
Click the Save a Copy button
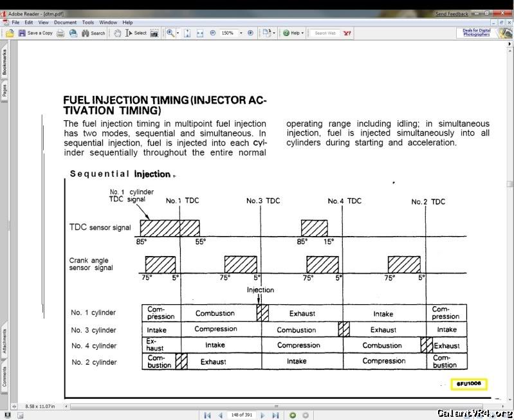tap(35, 33)
